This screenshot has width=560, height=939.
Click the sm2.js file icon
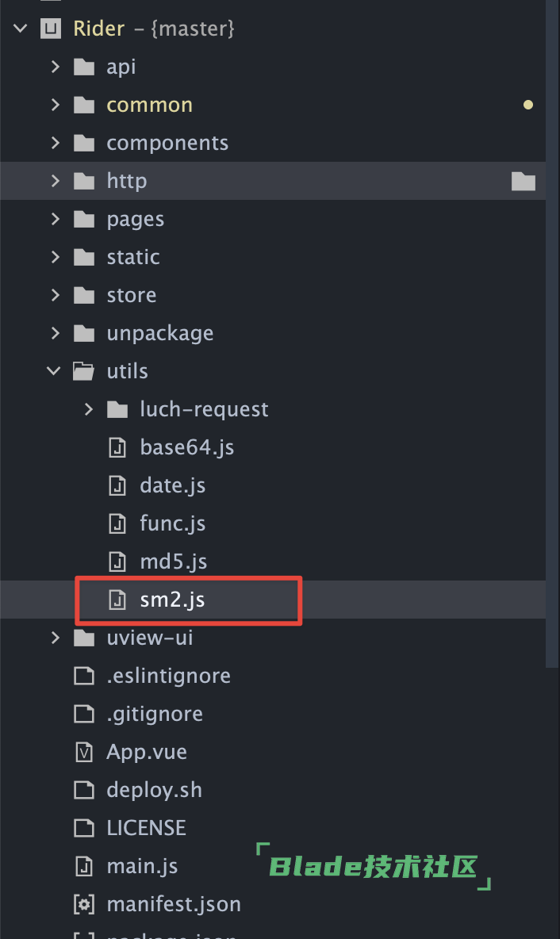point(117,600)
